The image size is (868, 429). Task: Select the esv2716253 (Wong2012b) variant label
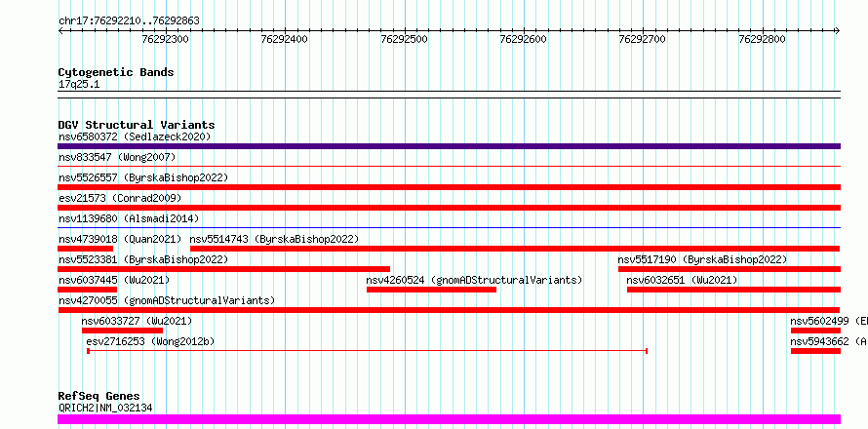(150, 341)
